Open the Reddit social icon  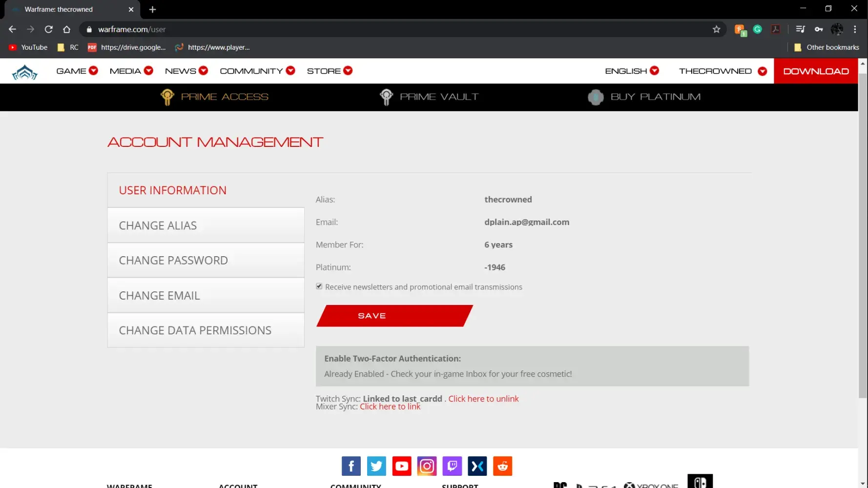click(x=502, y=466)
